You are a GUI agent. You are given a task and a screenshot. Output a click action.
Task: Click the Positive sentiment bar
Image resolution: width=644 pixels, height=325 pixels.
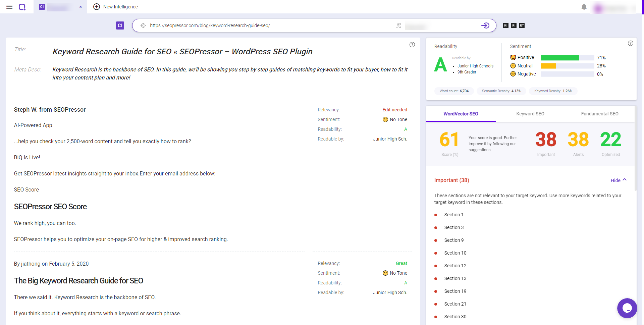click(567, 58)
